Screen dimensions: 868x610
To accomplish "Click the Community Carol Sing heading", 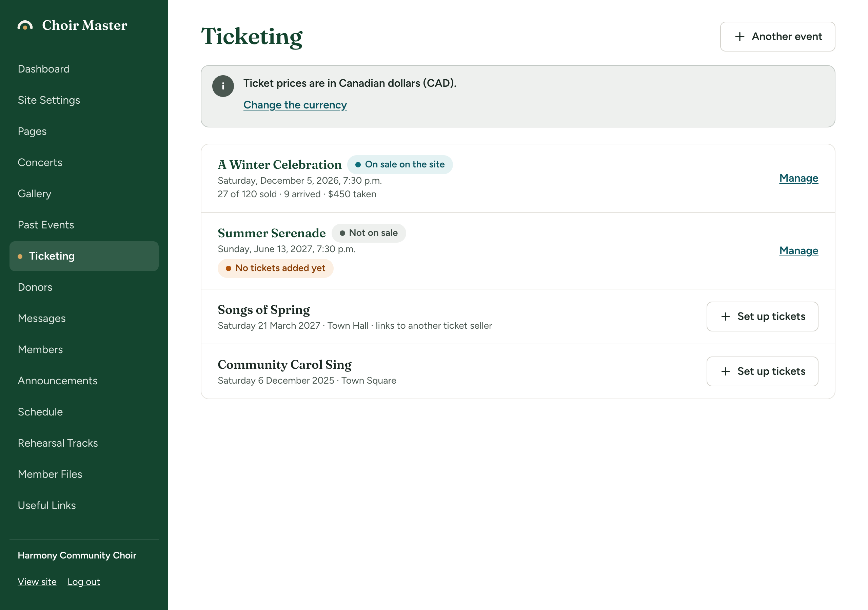I will tap(284, 365).
